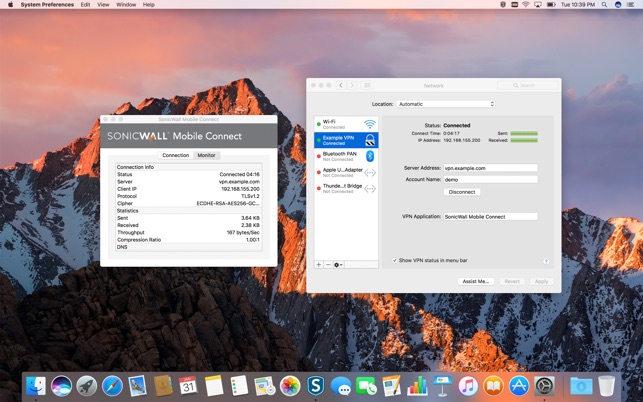Toggle Show VPN status in menu bar
Viewport: 643px width, 402px height.
coord(394,261)
